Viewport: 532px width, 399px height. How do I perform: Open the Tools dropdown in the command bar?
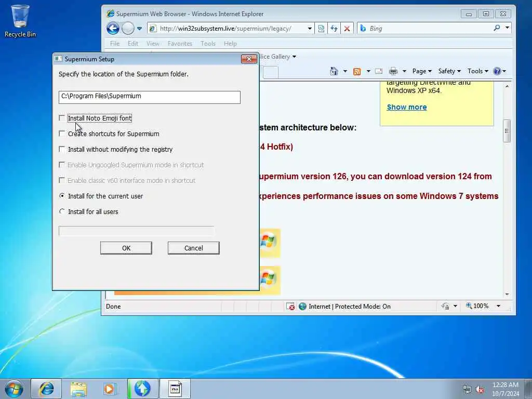pyautogui.click(x=478, y=71)
